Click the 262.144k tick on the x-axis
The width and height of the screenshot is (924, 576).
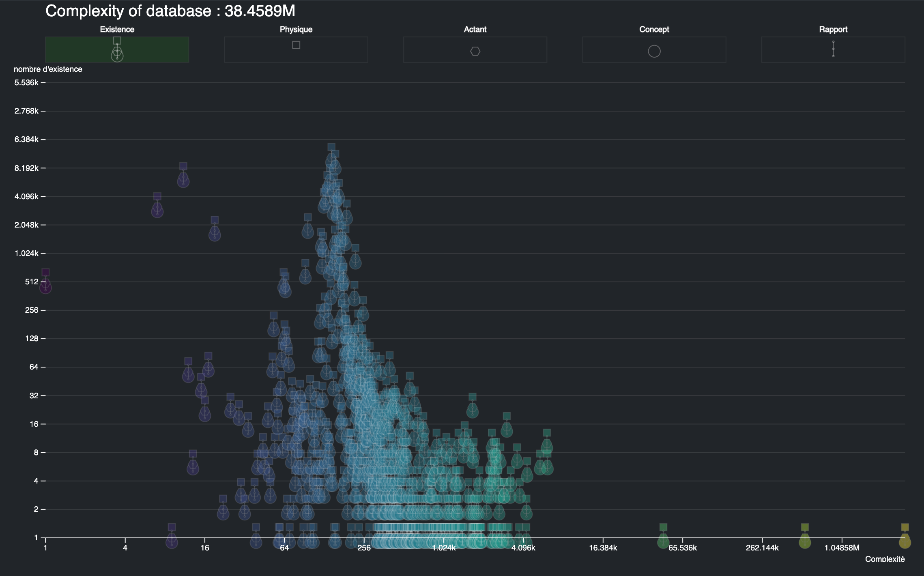(x=762, y=548)
